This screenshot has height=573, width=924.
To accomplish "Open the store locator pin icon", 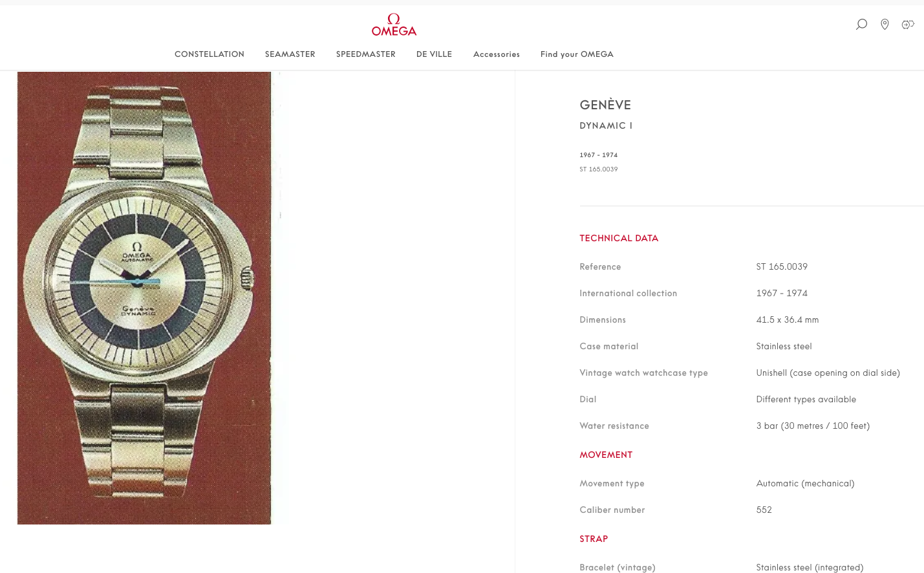I will 885,25.
